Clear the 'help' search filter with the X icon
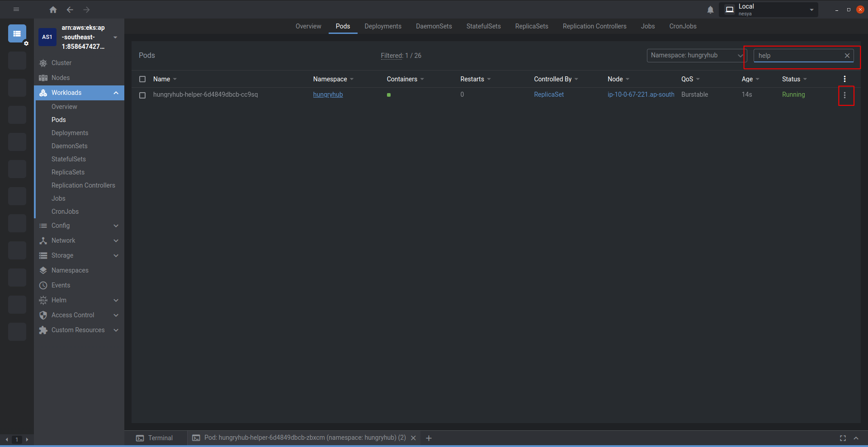The height and width of the screenshot is (447, 868). (847, 56)
